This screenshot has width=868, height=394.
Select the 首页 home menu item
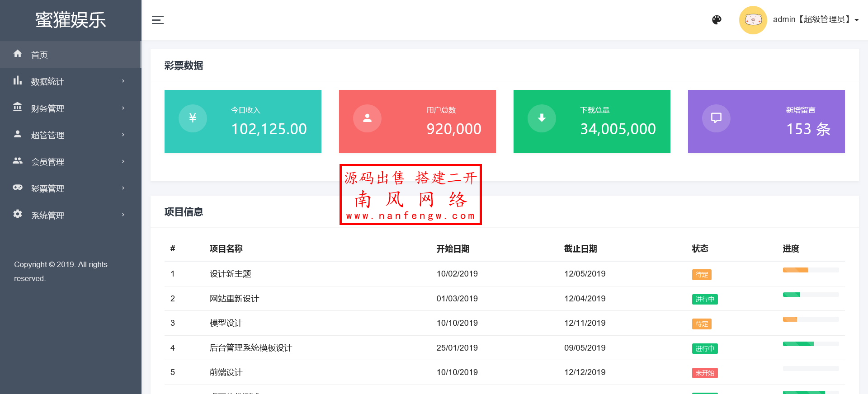coord(39,55)
